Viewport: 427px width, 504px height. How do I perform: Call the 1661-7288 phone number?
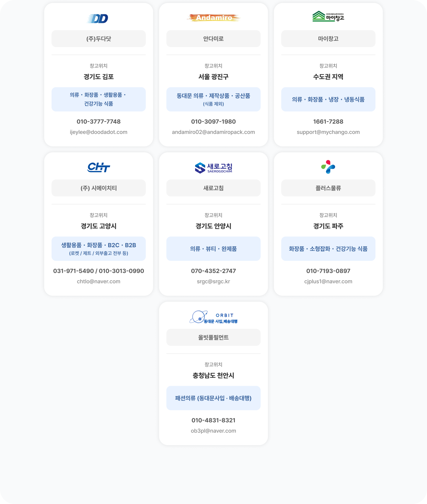pos(328,121)
